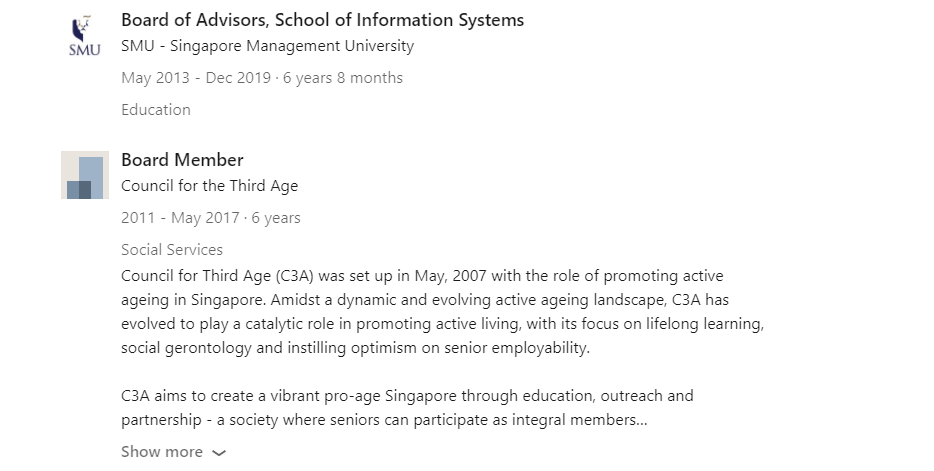The width and height of the screenshot is (934, 471).
Task: Click the C3A description first paragraph
Action: [x=443, y=312]
